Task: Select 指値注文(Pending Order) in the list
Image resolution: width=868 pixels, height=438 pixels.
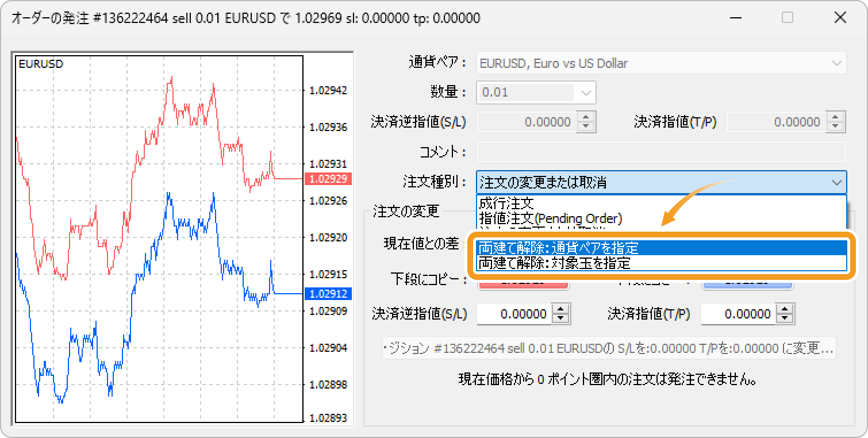Action: [550, 218]
